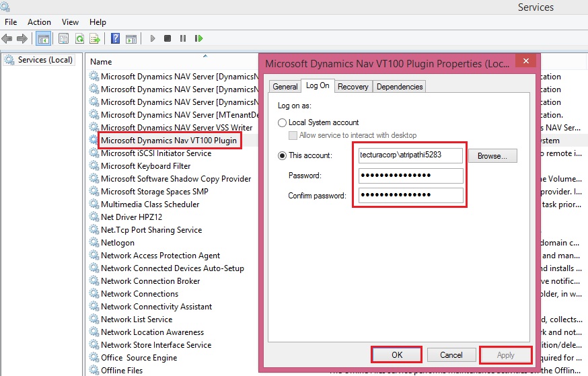The width and height of the screenshot is (588, 376).
Task: Toggle the Show/Hide Console Tree icon
Action: click(43, 38)
